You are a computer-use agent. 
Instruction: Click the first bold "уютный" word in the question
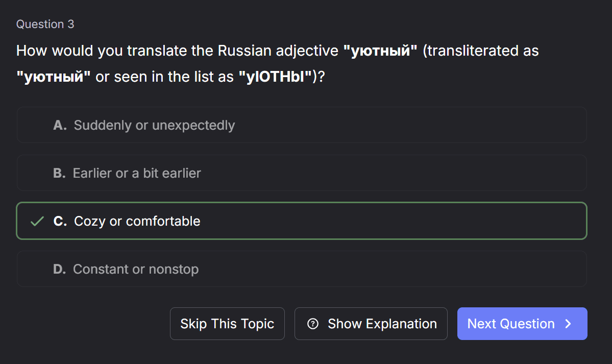(380, 51)
